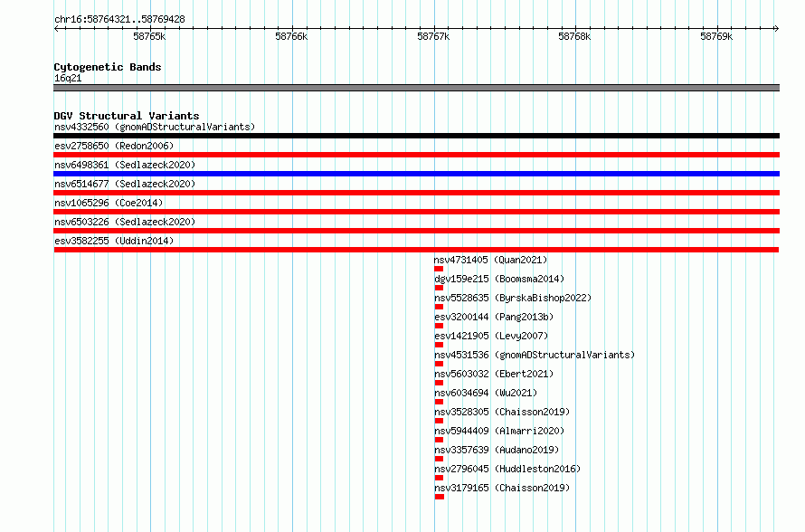
Task: Click the 58765k ruler tick label
Action: [x=149, y=36]
